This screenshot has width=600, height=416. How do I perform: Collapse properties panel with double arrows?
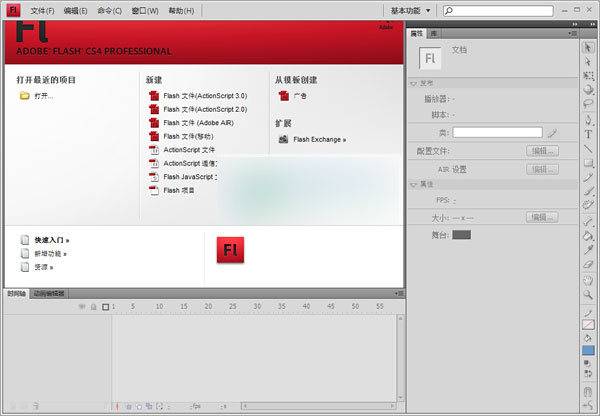point(575,24)
